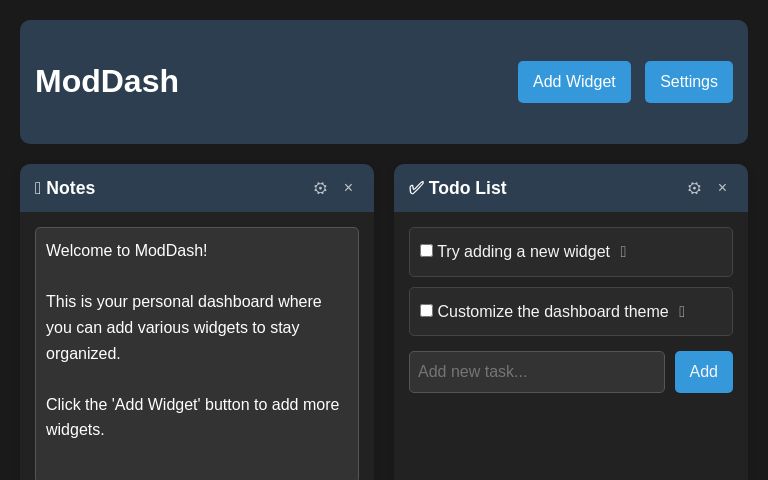Click the Todo List checkmark header icon
The height and width of the screenshot is (480, 768).
pos(416,188)
